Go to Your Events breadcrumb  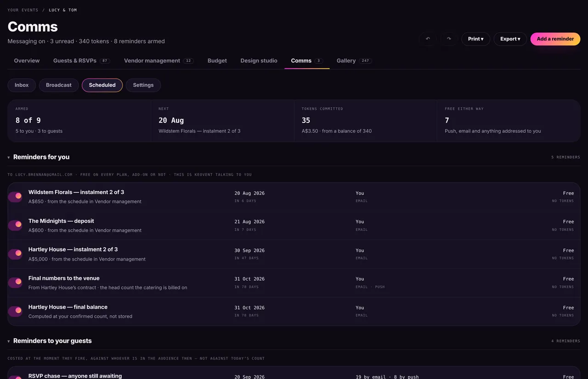click(23, 10)
